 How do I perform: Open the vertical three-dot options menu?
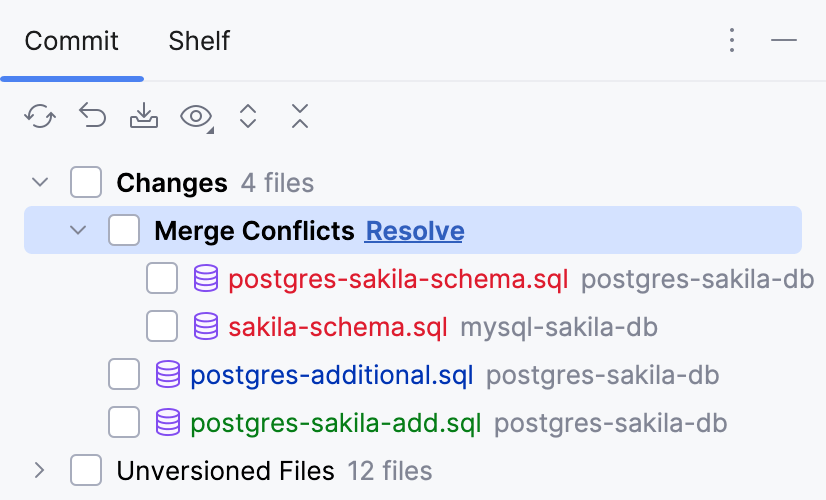point(732,41)
